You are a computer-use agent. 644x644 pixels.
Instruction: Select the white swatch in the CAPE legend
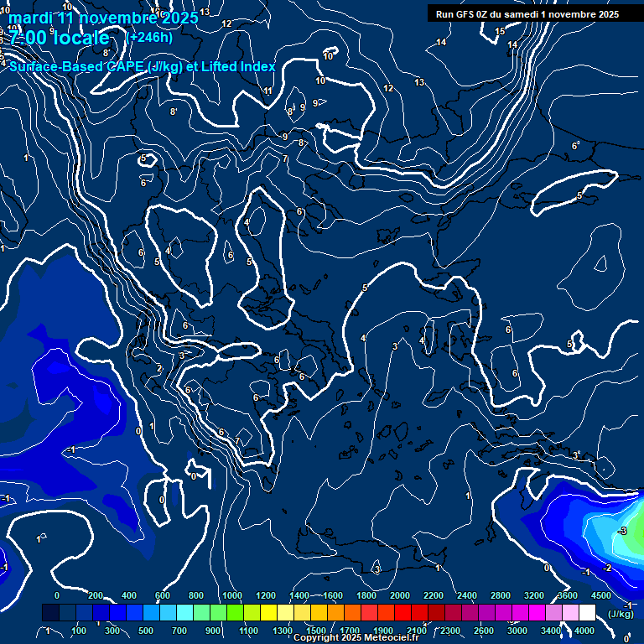pos(587,612)
